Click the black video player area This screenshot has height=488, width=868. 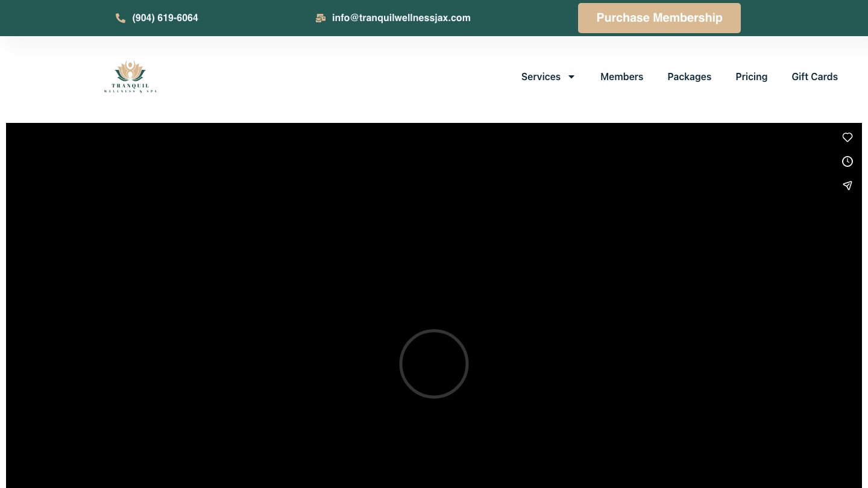point(241,271)
